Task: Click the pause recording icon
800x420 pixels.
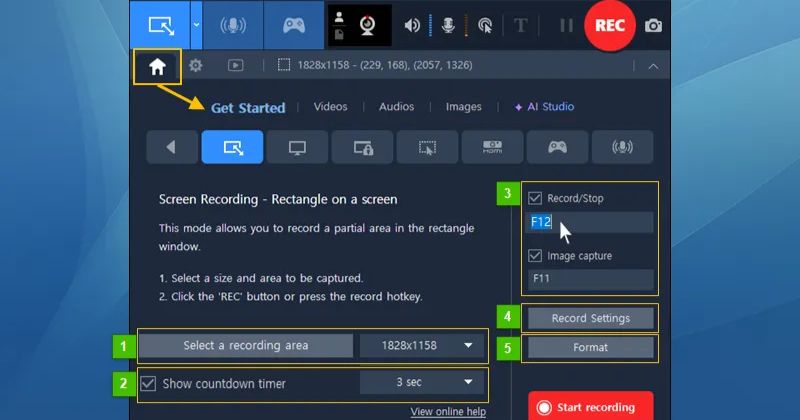Action: click(x=566, y=25)
